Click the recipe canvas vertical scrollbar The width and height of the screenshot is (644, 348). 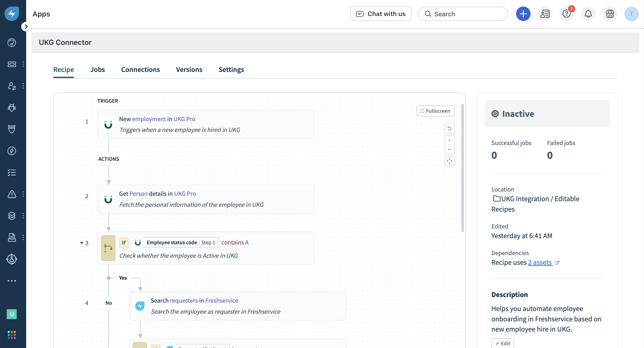click(x=462, y=168)
